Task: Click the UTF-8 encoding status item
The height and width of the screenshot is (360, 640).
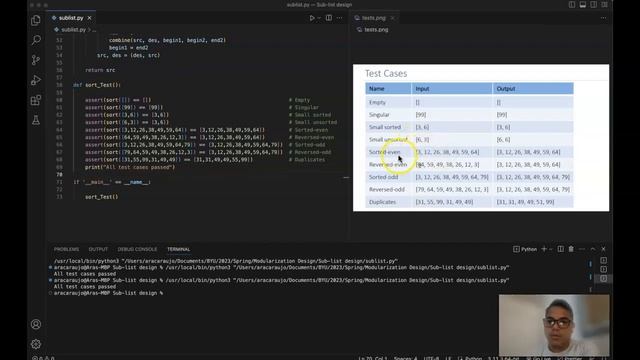Action: tap(431, 358)
